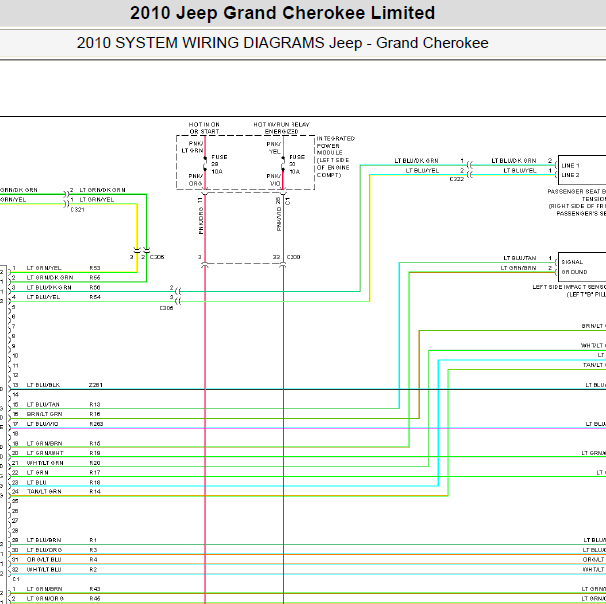Click circuit code "R53" on pin 1 row

tap(95, 268)
